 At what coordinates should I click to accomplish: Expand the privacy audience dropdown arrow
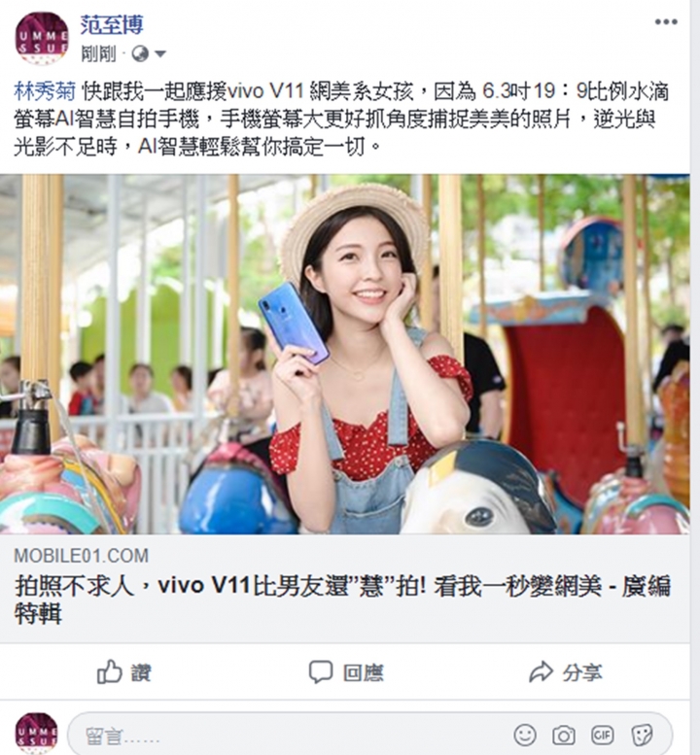(160, 54)
